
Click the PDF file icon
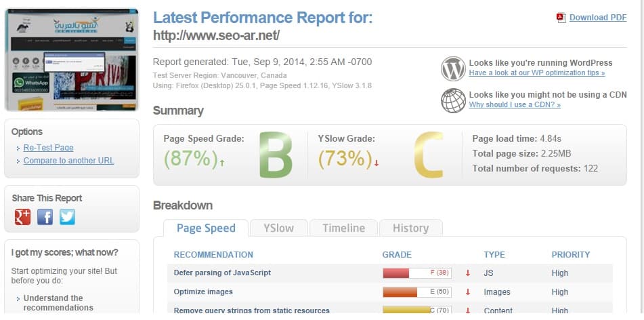pyautogui.click(x=561, y=17)
